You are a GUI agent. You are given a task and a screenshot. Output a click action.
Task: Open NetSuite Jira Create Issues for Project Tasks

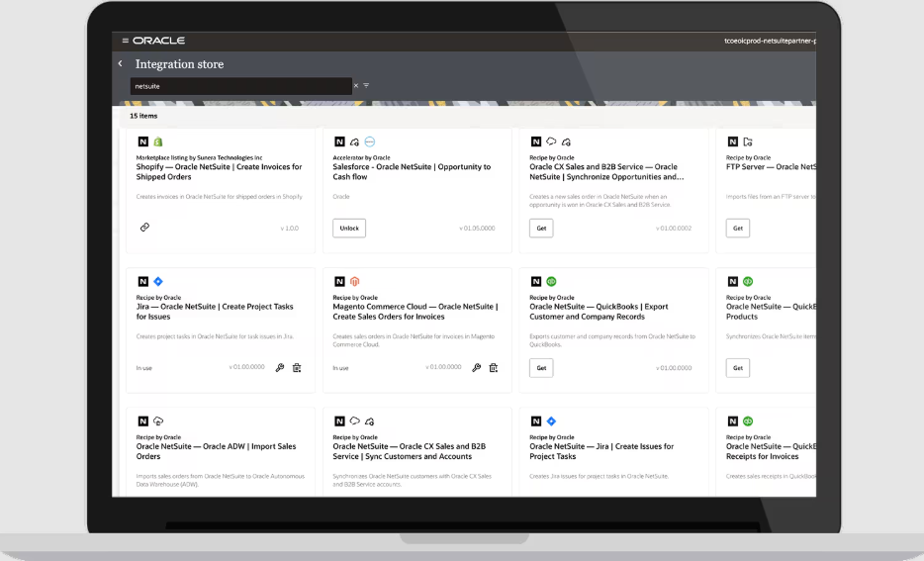[x=601, y=451]
